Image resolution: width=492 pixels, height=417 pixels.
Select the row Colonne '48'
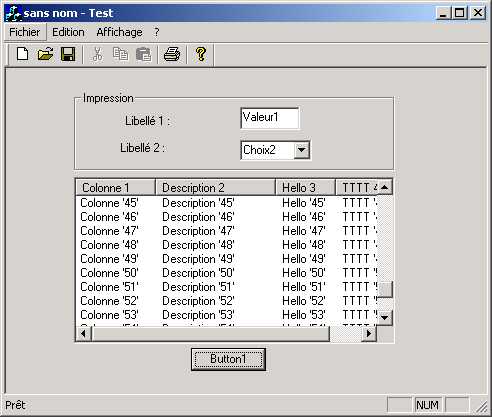click(227, 245)
